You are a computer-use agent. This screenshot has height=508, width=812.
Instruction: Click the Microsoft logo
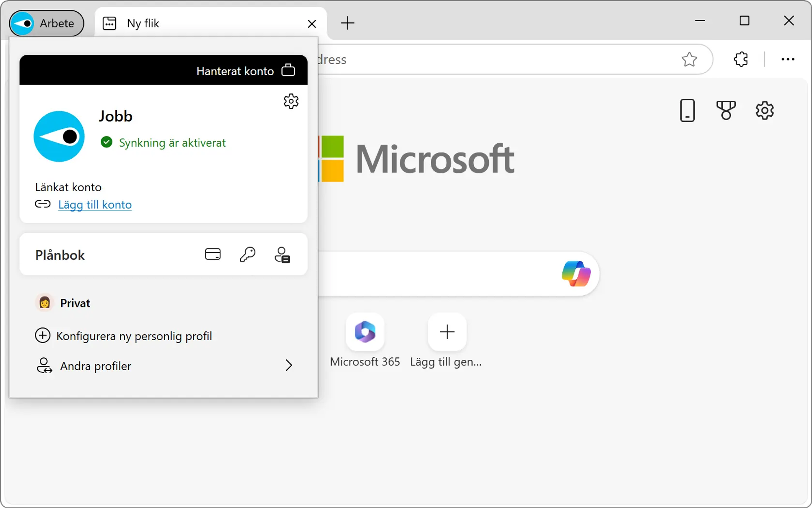coord(417,158)
